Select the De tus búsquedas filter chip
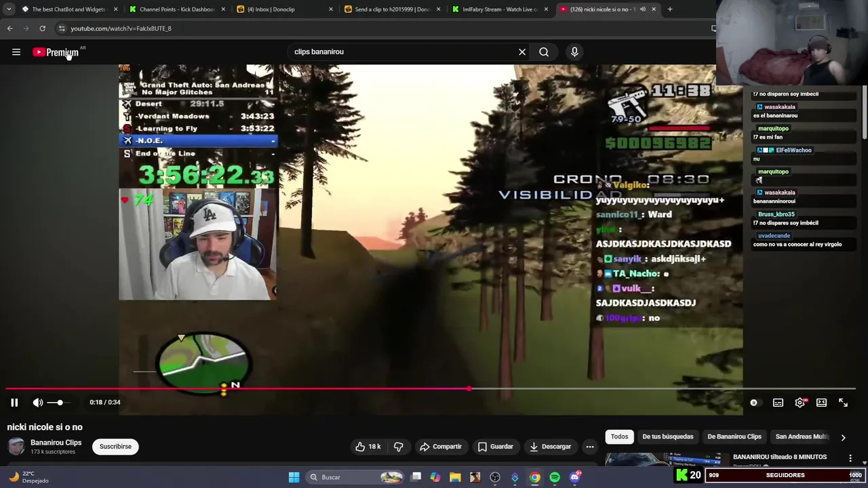This screenshot has height=488, width=868. (x=668, y=436)
